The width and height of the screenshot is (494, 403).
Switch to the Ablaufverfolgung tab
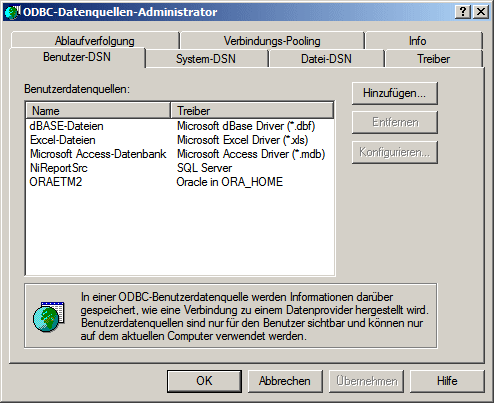[x=95, y=41]
